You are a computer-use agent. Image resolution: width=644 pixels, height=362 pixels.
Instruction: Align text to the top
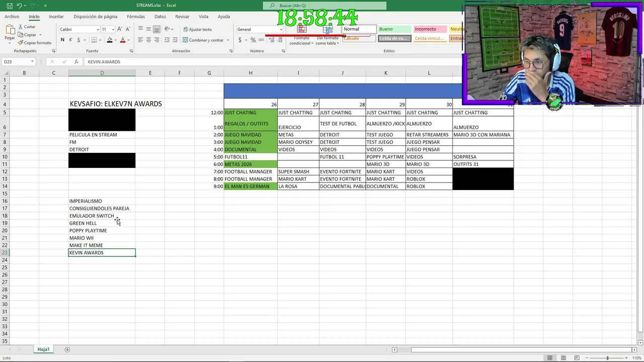point(140,29)
